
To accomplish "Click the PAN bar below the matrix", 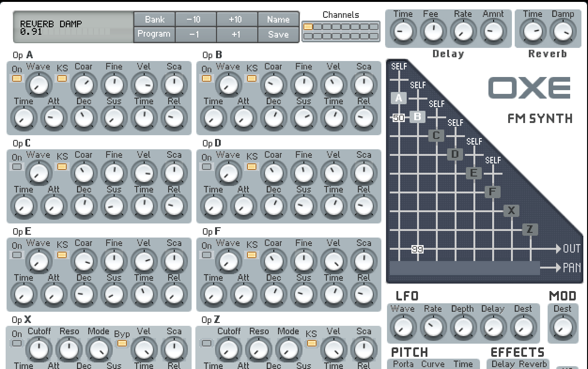I will pos(464,268).
